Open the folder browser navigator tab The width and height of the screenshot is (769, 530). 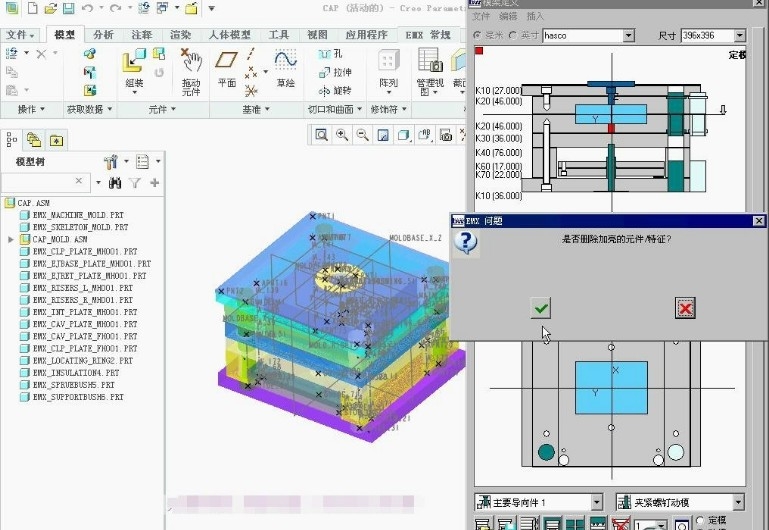pyautogui.click(x=34, y=140)
